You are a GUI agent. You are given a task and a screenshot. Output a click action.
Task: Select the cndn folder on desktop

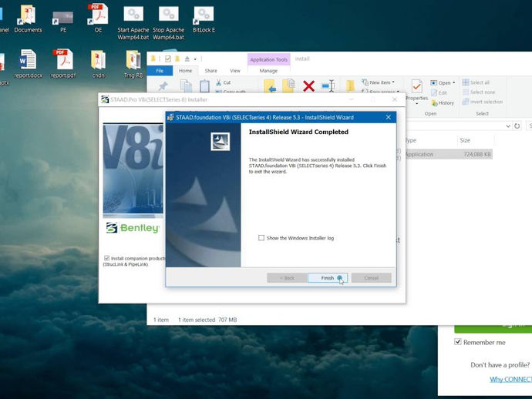coord(98,64)
